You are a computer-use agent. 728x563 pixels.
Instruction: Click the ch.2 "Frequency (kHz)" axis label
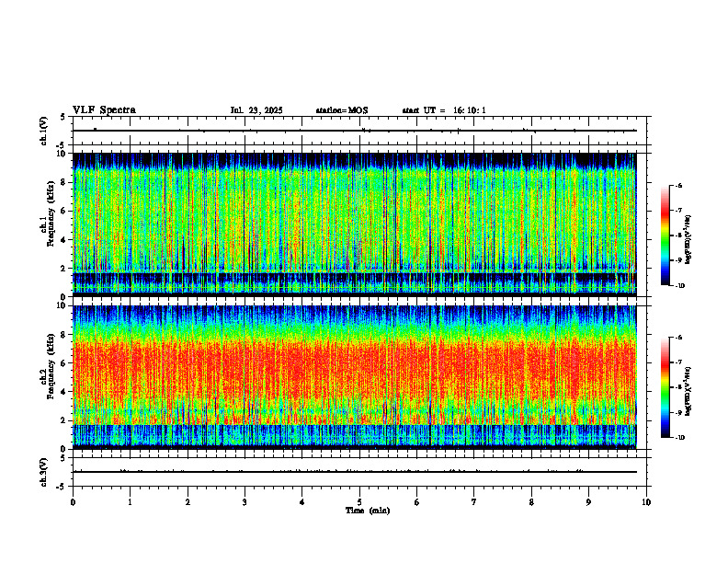tap(51, 366)
